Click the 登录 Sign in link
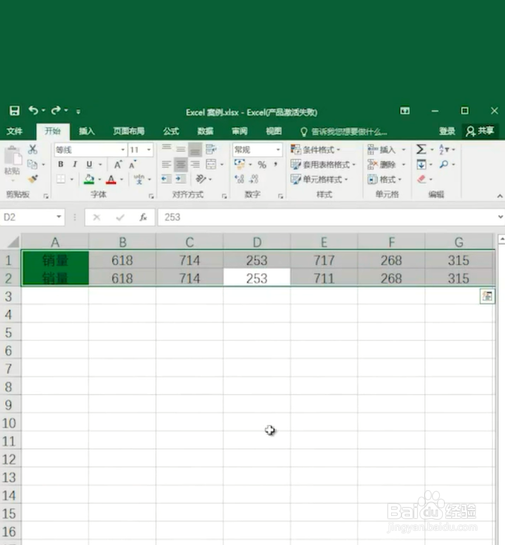Screen dimensions: 505x545 (x=447, y=131)
